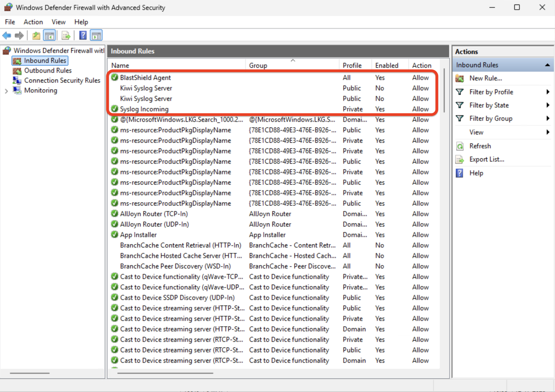555x392 pixels.
Task: Click the tree pane horizontal scrollbar thumb
Action: tap(30, 373)
